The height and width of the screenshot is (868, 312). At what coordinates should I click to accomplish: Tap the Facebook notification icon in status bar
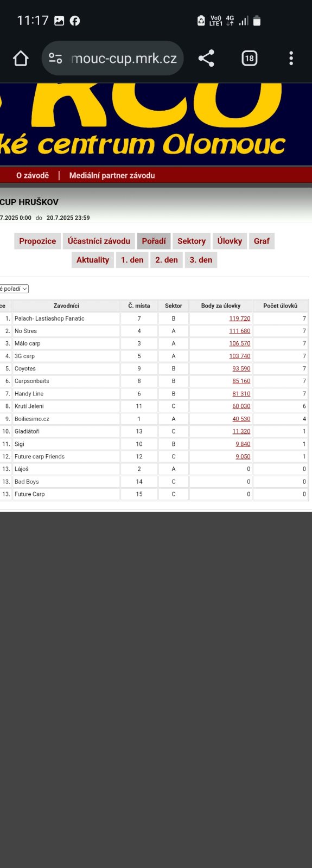pos(75,21)
